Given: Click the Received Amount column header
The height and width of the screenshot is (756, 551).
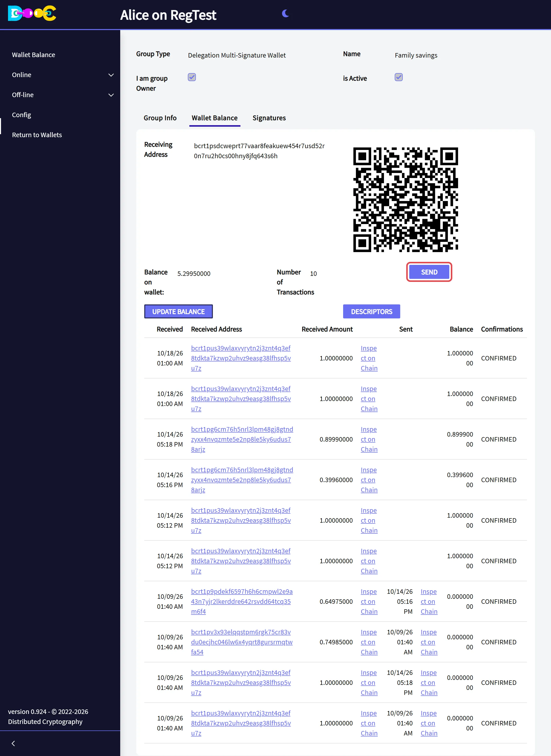Looking at the screenshot, I should [x=327, y=329].
